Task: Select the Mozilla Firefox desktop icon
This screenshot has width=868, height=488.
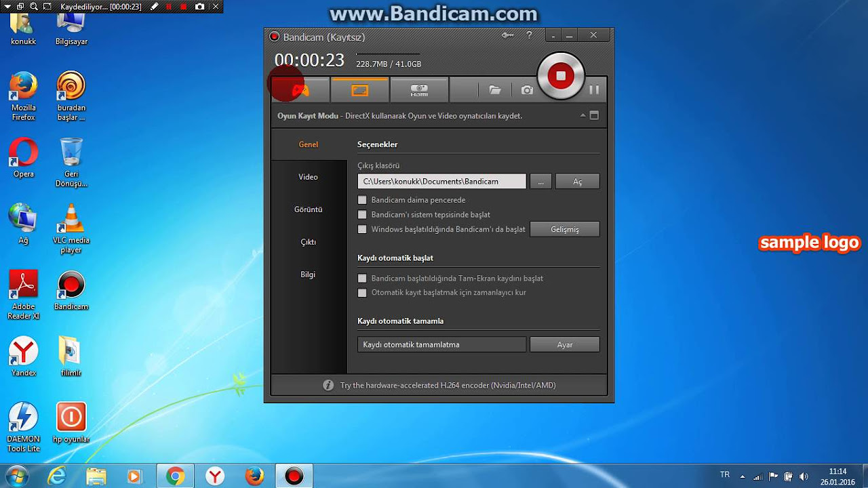Action: coord(23,96)
